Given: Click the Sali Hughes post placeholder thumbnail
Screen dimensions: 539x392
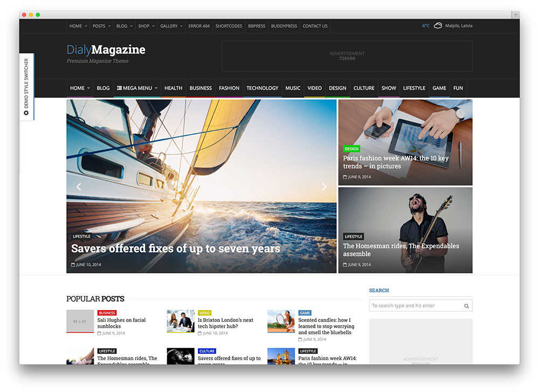Looking at the screenshot, I should pos(80,321).
